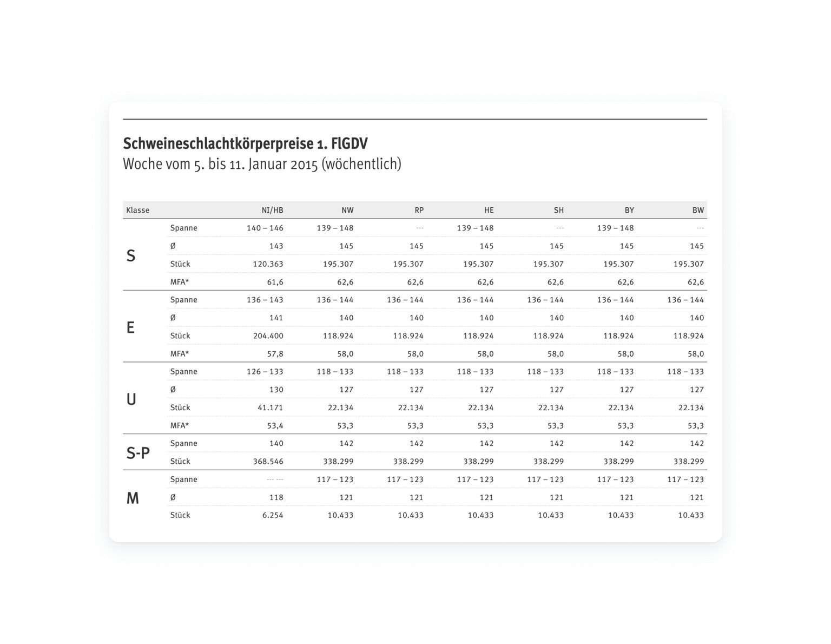
Task: Click class M Ø '121' under NW
Action: click(x=347, y=497)
